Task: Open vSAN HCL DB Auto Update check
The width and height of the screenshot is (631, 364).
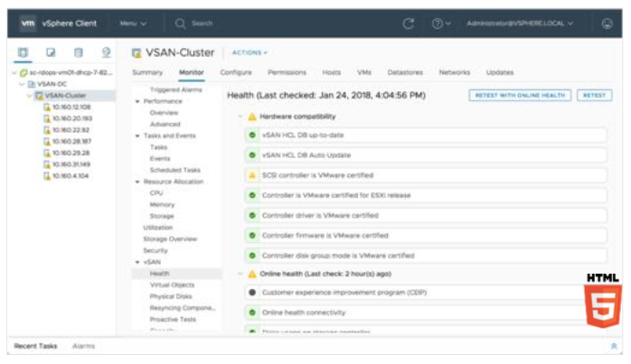Action: pyautogui.click(x=426, y=155)
